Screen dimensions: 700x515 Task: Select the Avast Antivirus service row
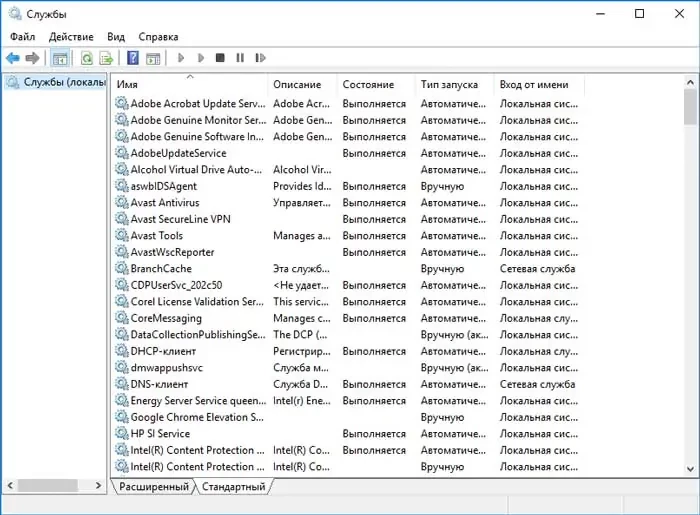164,203
